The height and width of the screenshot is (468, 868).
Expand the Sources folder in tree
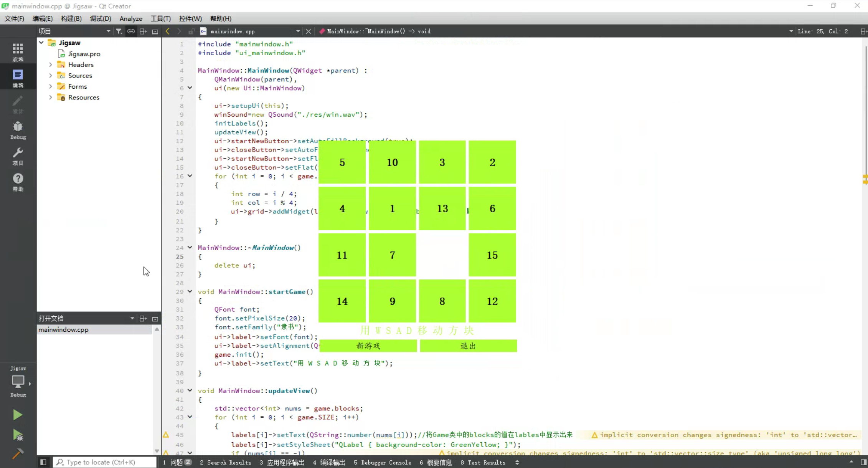50,76
